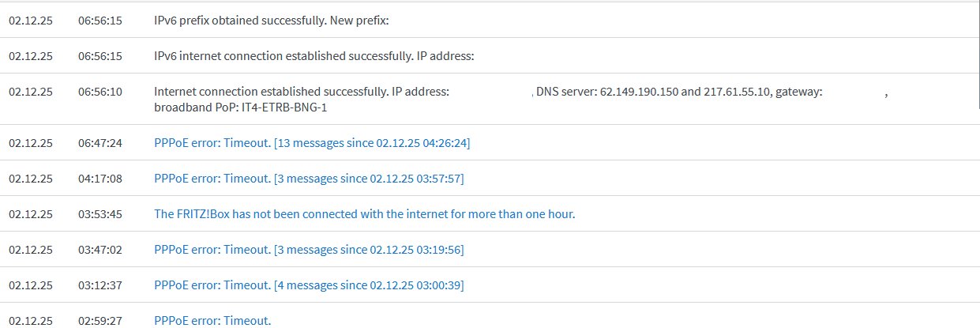Viewport: 980px width, 328px height.
Task: Click the 06:56:10 timestamp
Action: click(x=100, y=92)
